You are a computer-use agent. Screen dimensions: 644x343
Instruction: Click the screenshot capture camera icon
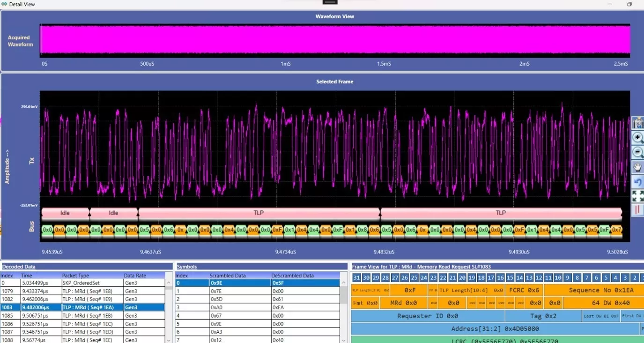pyautogui.click(x=637, y=123)
